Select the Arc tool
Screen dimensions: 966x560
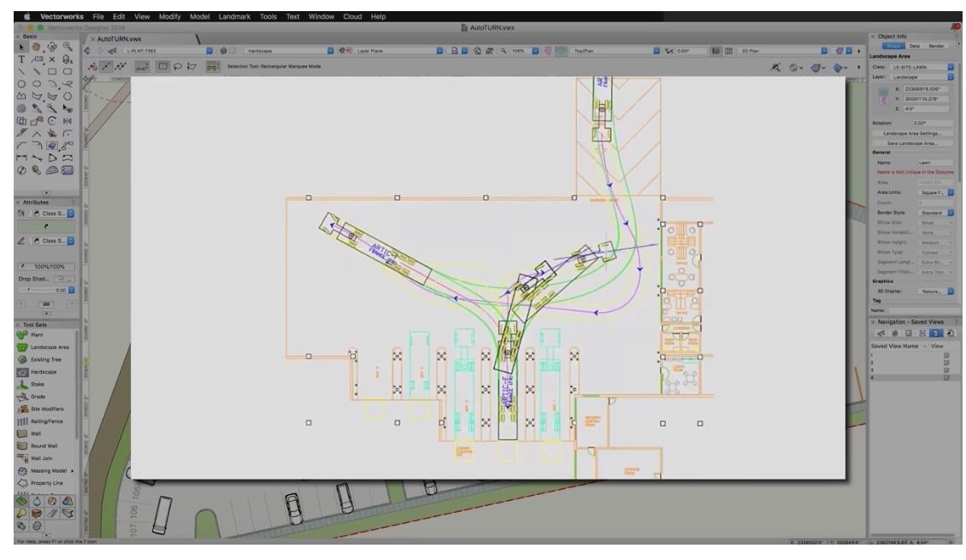point(52,84)
